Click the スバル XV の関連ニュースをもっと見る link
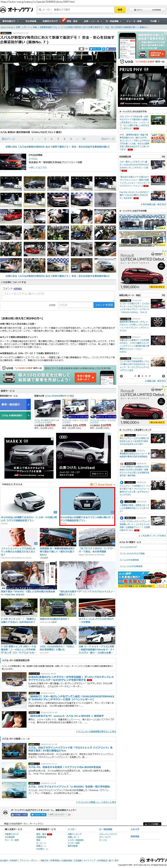This screenshot has height=868, width=167. pos(96,802)
